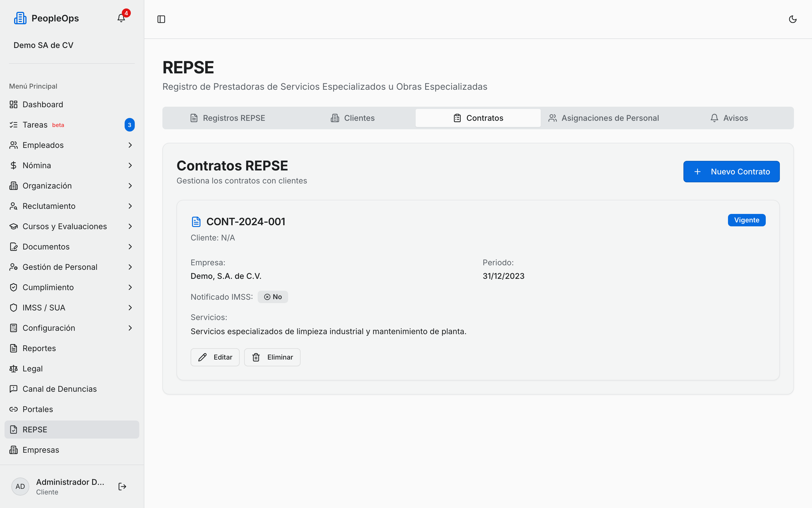Click the Organización building icon
Screen dimensions: 812x508
[x=14, y=186]
